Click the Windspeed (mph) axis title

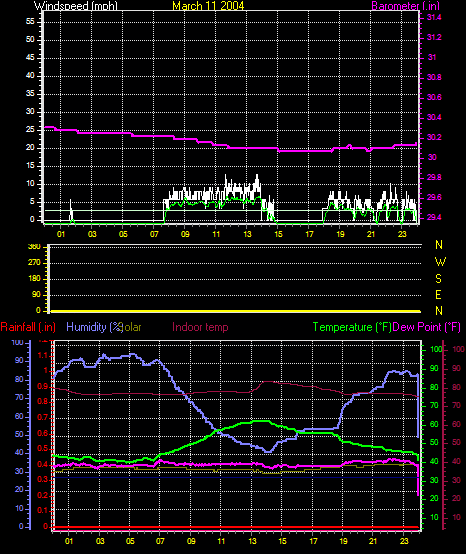pyautogui.click(x=76, y=6)
